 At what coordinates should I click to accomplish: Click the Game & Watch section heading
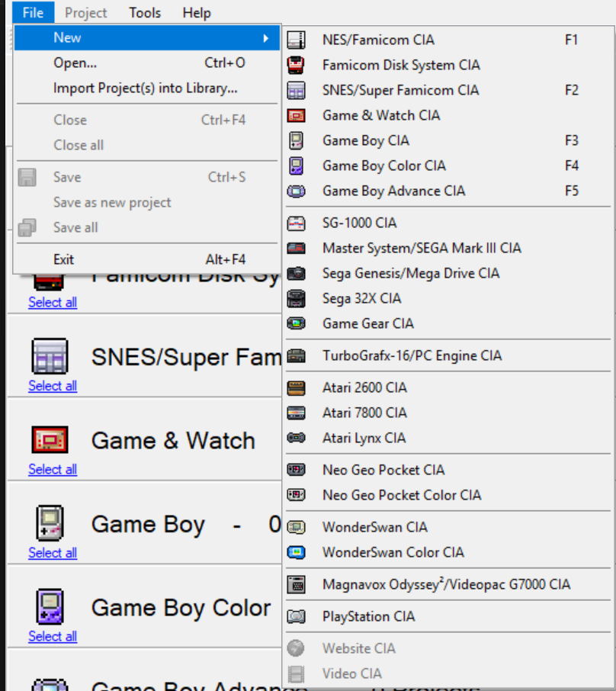tap(173, 440)
